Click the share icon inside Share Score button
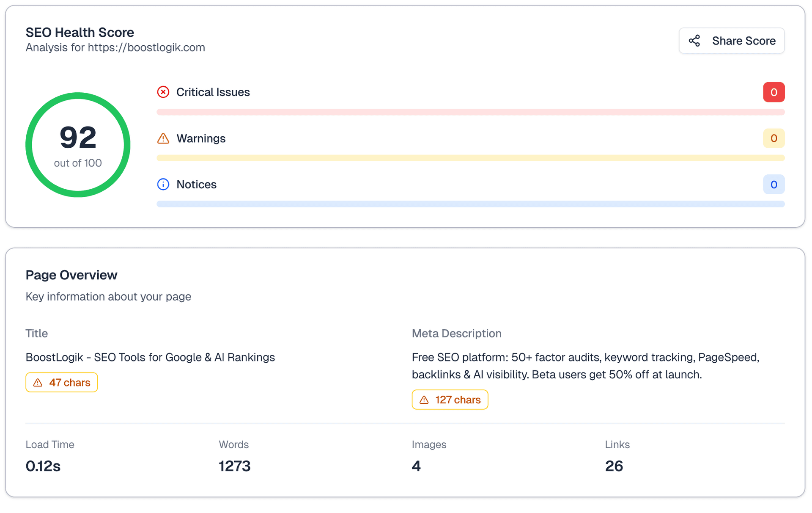 tap(695, 41)
